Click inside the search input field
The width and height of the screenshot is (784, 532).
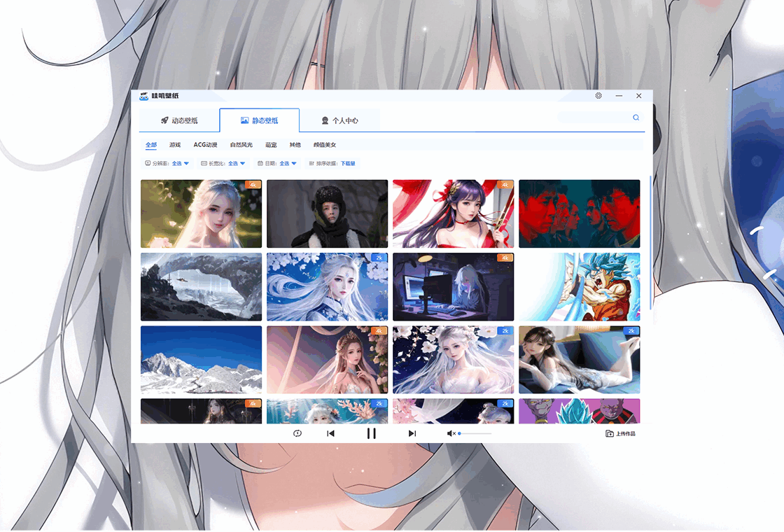coord(594,118)
